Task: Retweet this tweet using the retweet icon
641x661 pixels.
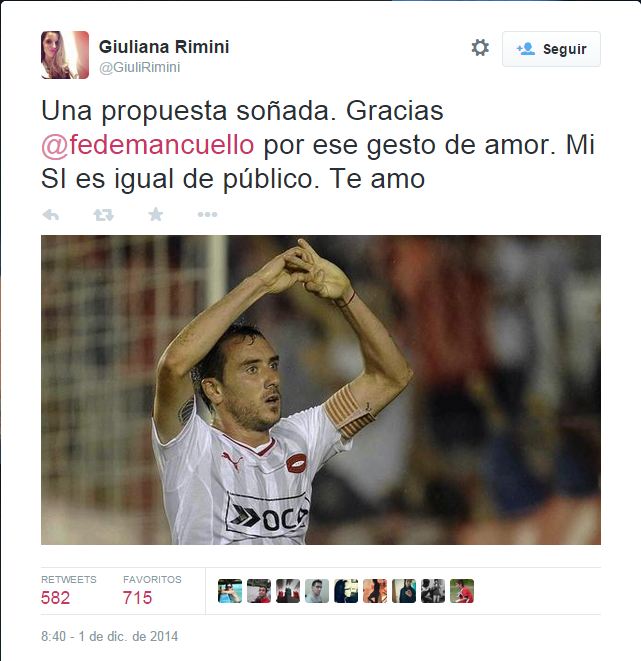Action: pyautogui.click(x=103, y=215)
